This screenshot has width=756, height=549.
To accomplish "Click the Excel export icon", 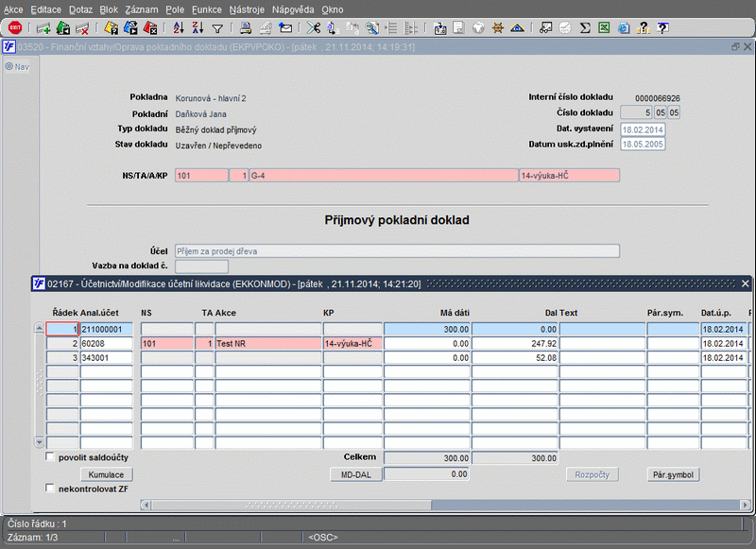I will 604,28.
